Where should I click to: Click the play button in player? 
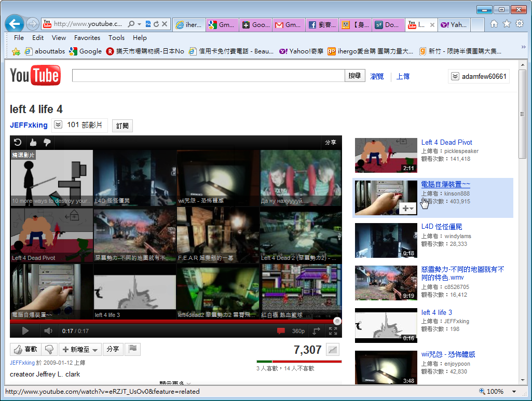pos(25,331)
